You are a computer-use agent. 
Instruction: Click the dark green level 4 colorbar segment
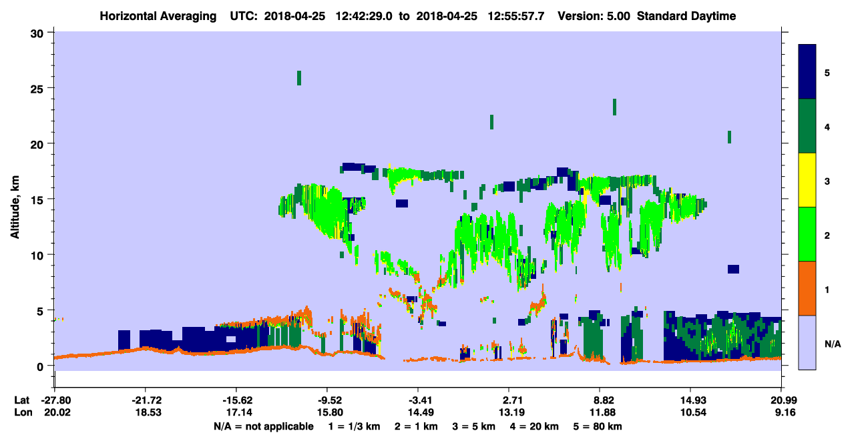pos(808,126)
